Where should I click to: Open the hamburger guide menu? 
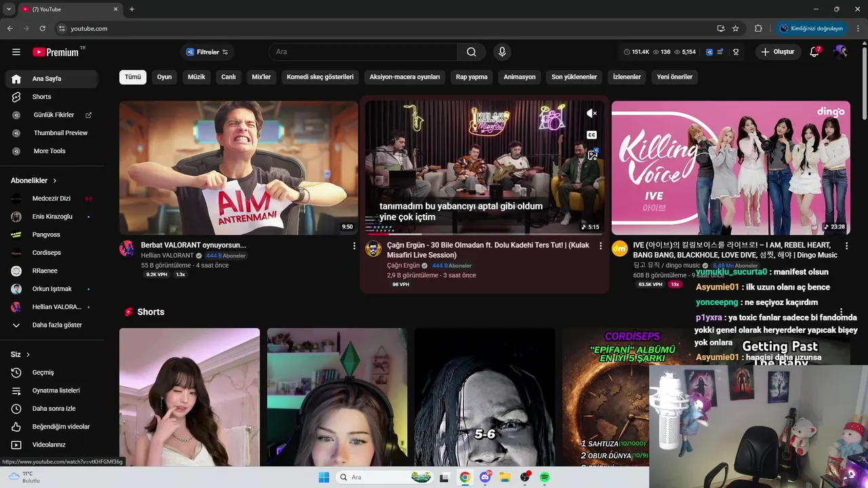tap(16, 52)
